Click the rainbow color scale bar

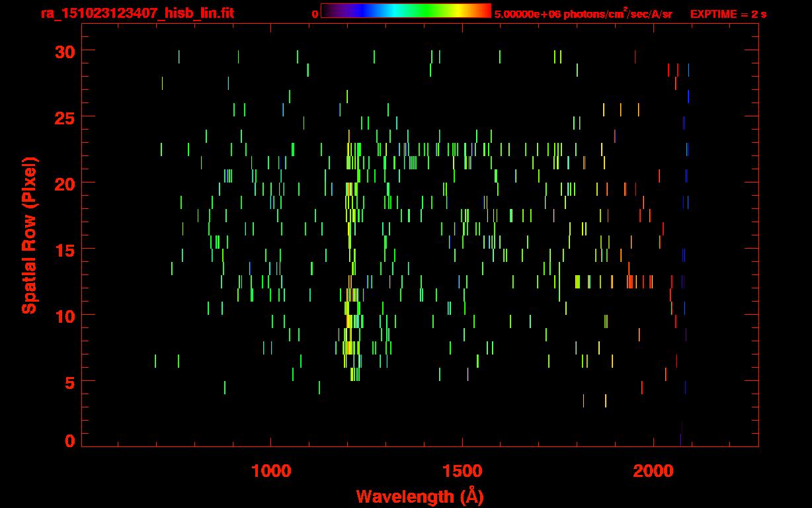406,11
